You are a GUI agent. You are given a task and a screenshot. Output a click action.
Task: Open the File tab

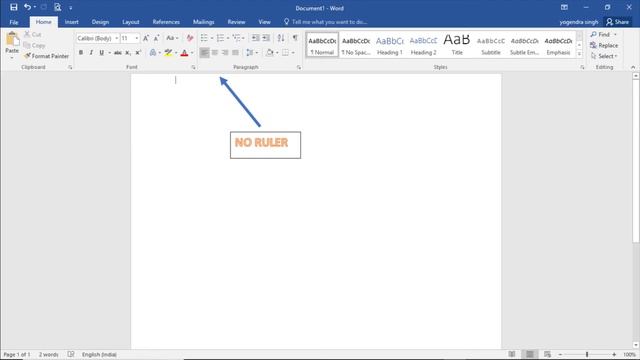click(14, 22)
